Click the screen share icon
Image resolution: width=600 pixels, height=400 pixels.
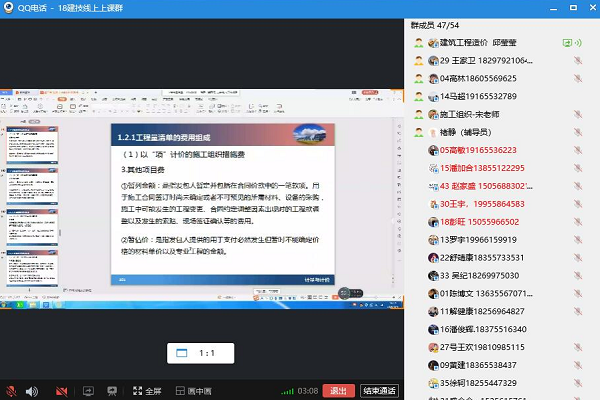tap(87, 391)
